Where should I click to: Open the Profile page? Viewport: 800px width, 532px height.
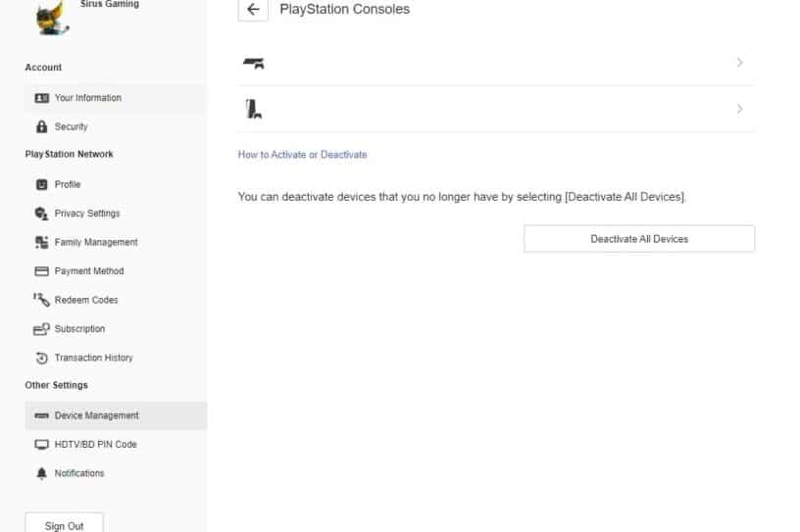116,184
